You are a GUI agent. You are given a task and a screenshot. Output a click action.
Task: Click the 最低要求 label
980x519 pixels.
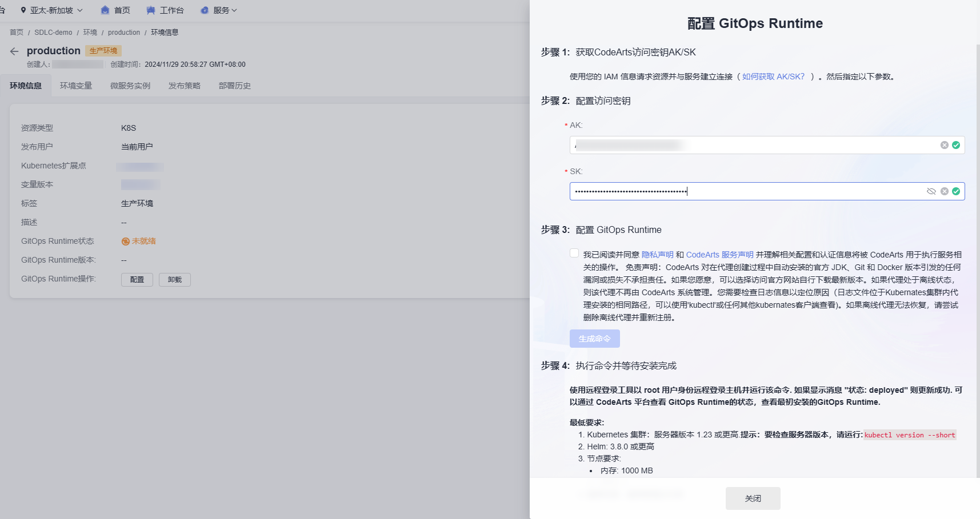587,423
